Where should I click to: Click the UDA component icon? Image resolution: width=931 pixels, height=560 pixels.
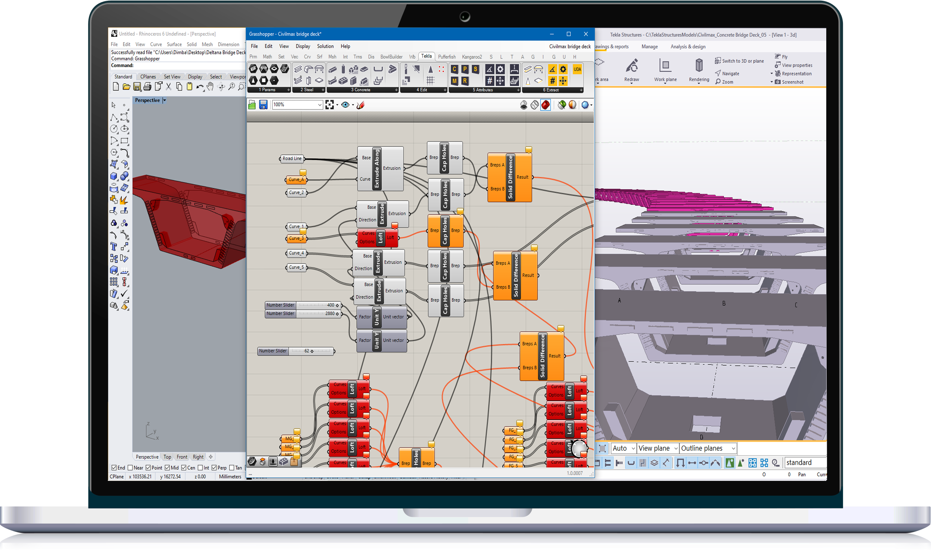tap(577, 70)
